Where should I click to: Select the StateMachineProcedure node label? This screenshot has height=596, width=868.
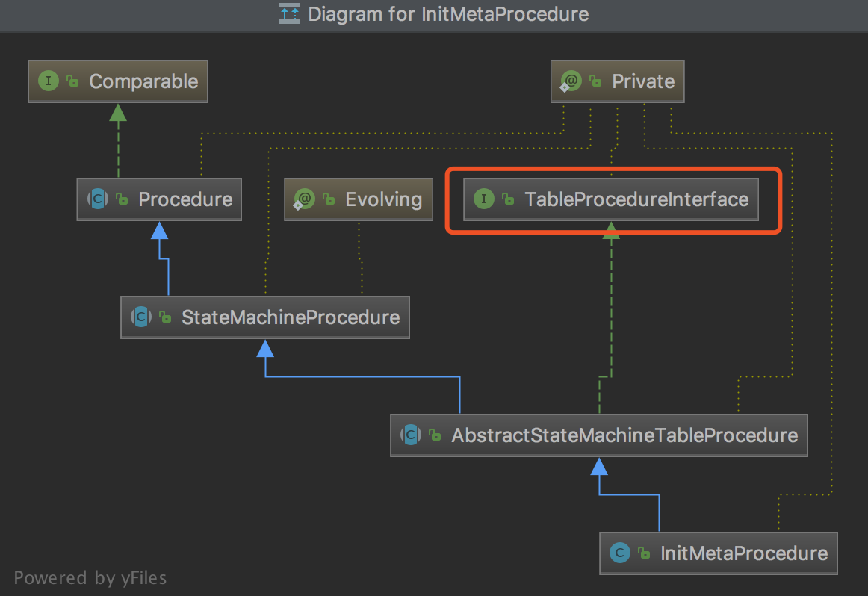tap(291, 317)
